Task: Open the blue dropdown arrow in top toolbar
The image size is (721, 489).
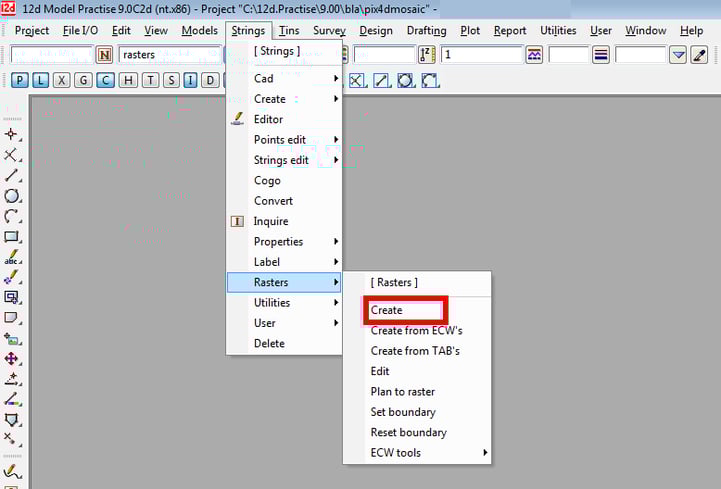Action: 678,55
